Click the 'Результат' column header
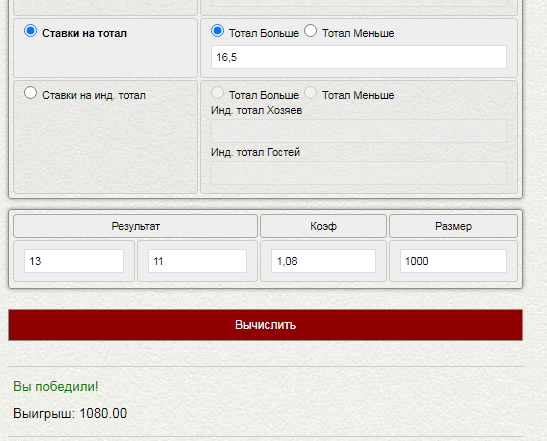 point(135,226)
